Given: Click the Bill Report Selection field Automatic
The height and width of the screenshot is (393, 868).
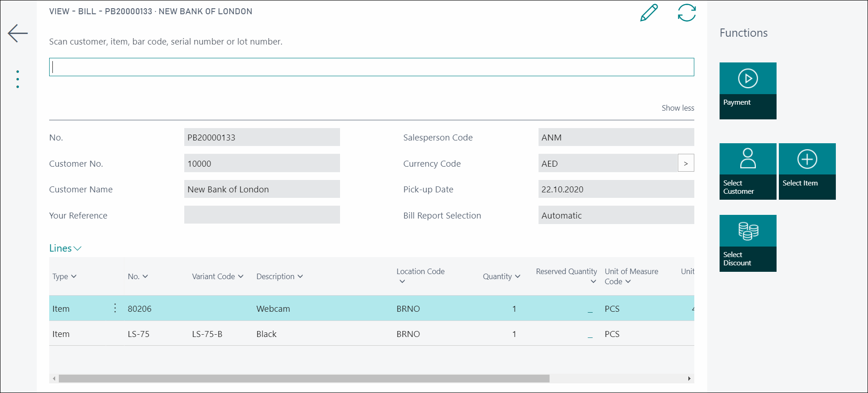Looking at the screenshot, I should coord(616,215).
